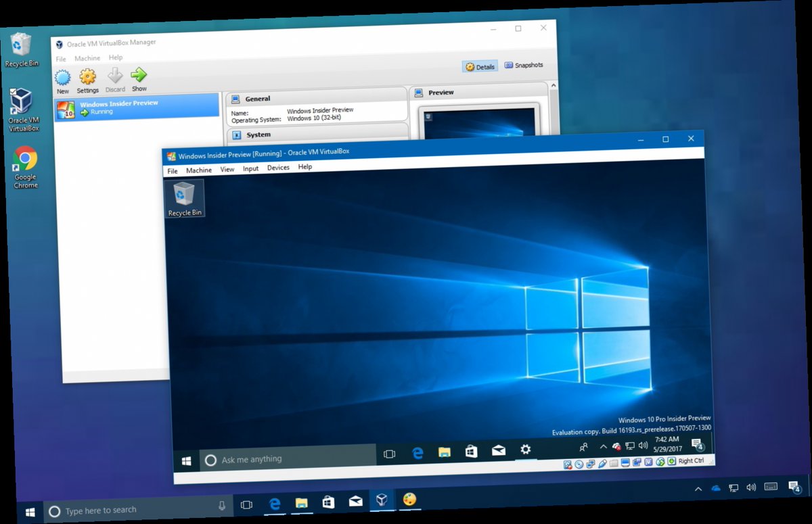Click the hard disk indicator in VM status bar
Viewport: 812px width, 524px height.
567,465
